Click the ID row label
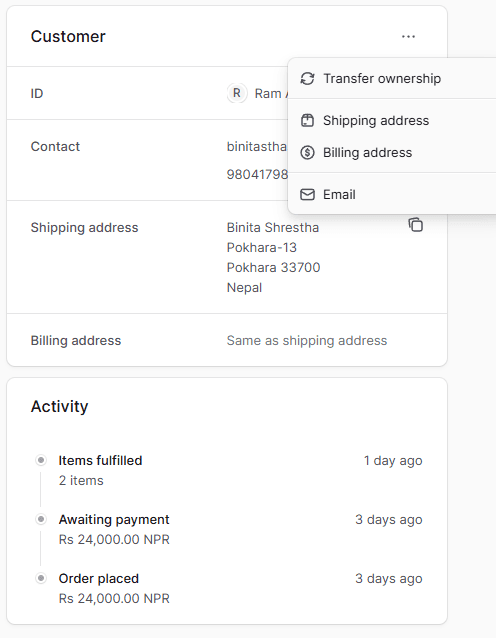 (37, 94)
